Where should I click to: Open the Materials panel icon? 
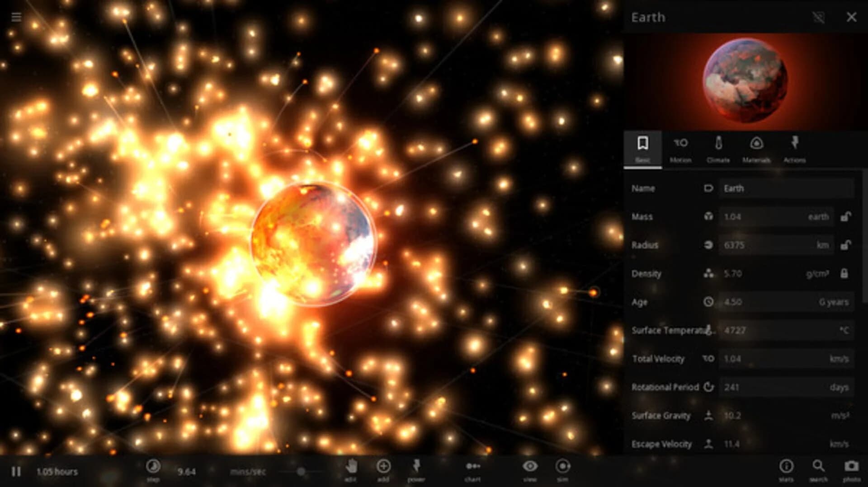pos(757,145)
